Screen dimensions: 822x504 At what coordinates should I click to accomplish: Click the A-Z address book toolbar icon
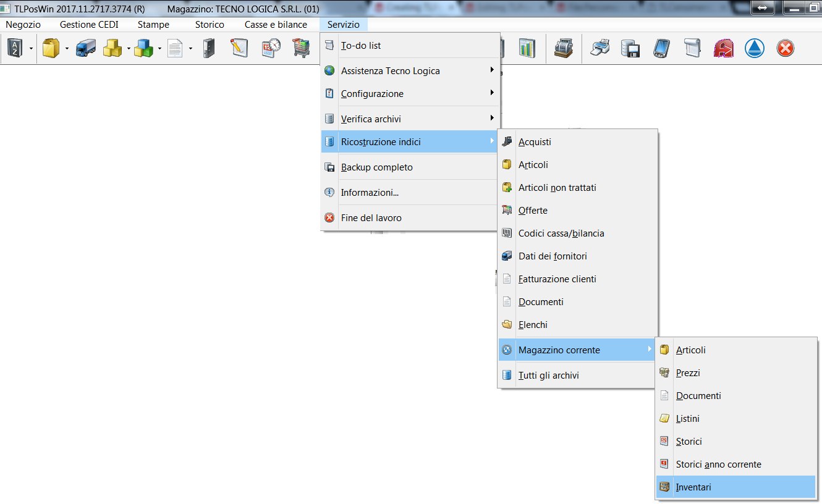[14, 49]
